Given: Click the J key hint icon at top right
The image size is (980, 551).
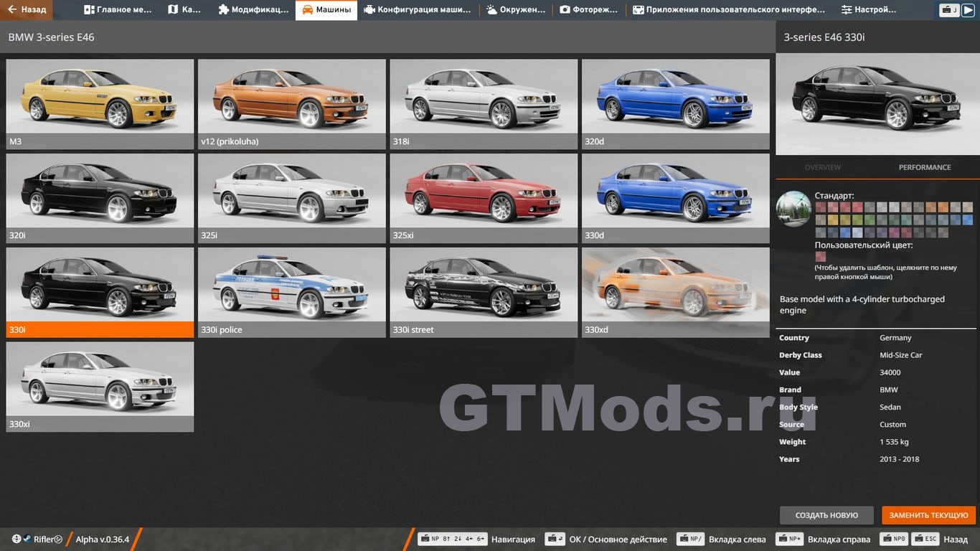Looking at the screenshot, I should [950, 10].
